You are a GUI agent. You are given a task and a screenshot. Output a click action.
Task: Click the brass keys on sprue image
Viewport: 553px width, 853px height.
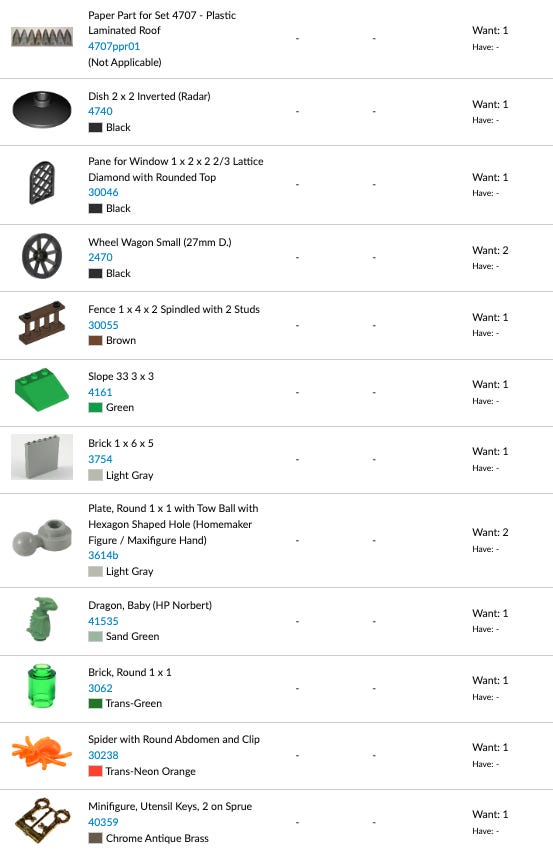(42, 820)
